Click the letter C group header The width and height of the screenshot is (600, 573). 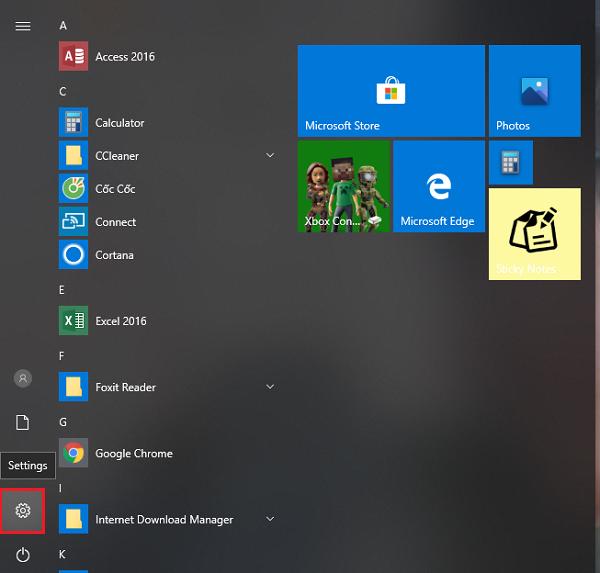point(63,91)
